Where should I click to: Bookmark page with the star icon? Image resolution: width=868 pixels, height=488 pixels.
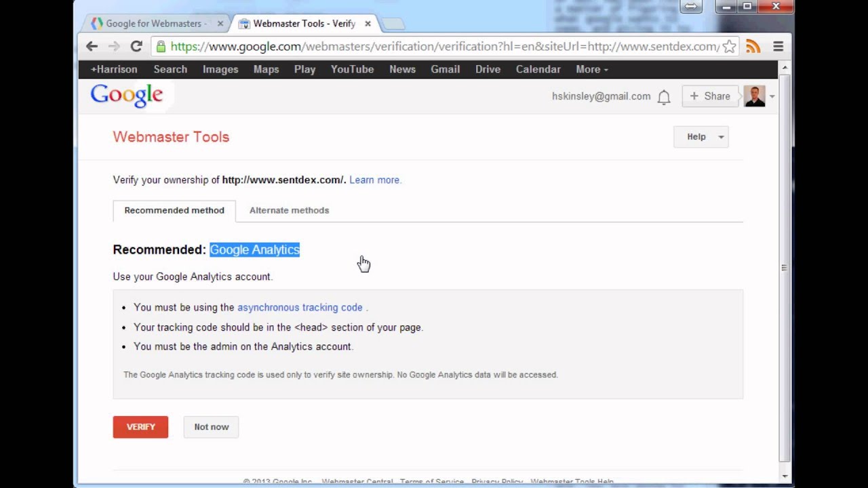pos(729,47)
